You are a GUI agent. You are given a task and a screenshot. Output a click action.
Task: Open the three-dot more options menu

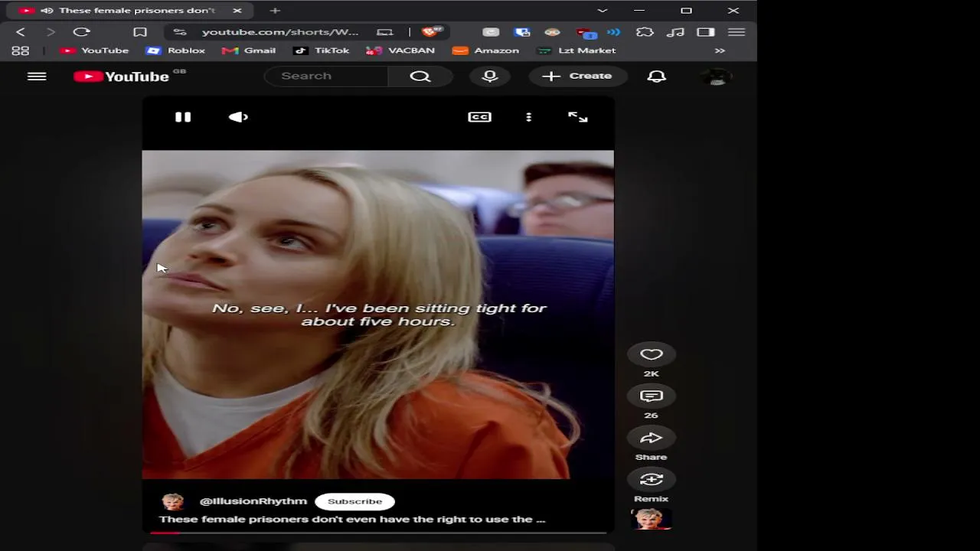[528, 117]
